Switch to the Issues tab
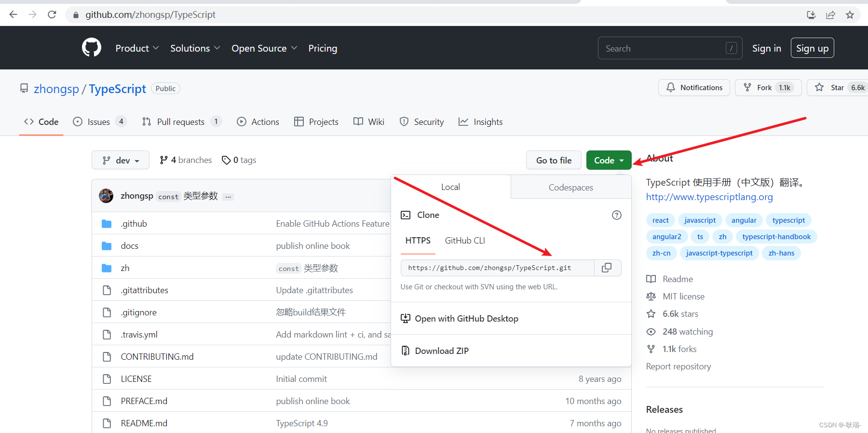Viewport: 868px width, 433px height. click(99, 122)
